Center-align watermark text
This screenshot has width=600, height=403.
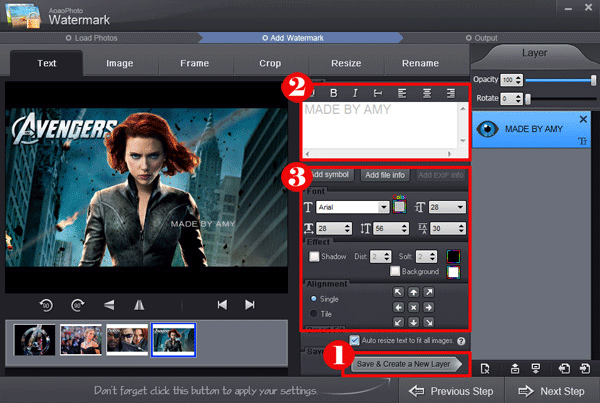tap(427, 93)
